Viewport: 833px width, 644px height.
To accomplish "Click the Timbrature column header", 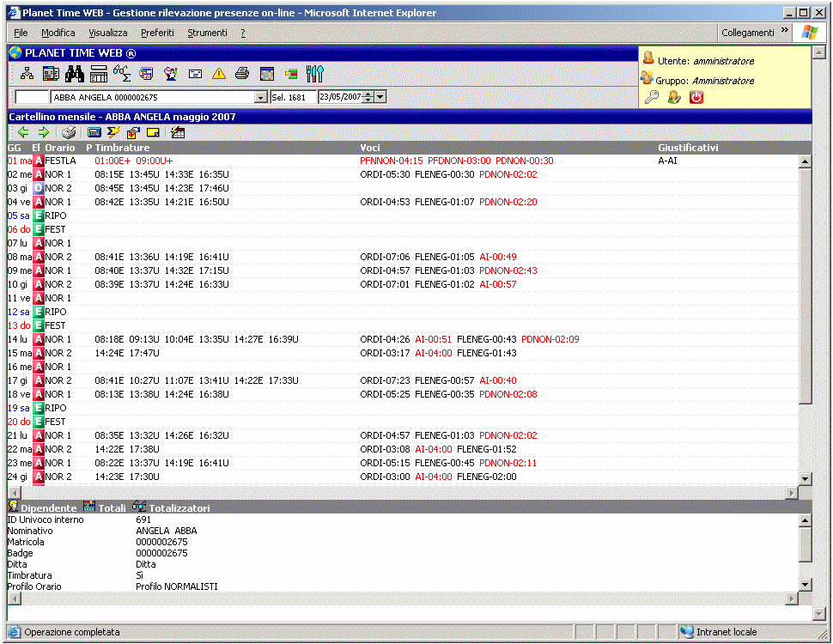I will [122, 148].
